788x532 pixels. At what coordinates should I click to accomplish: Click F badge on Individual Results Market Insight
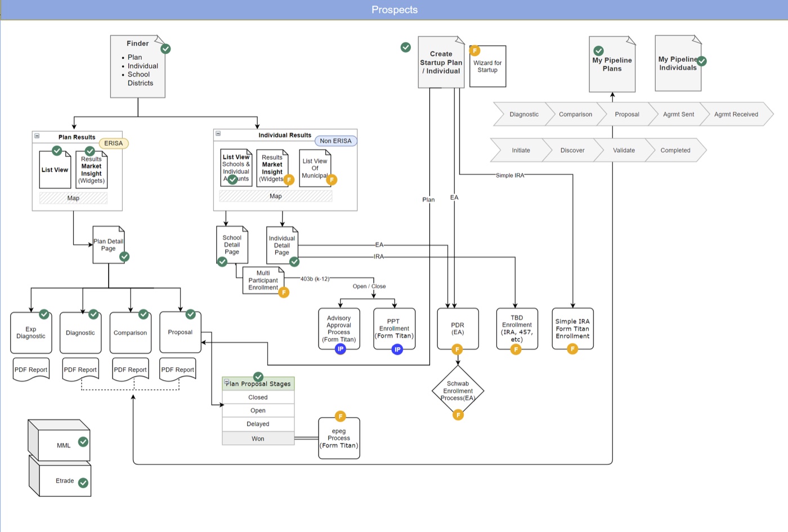(289, 180)
